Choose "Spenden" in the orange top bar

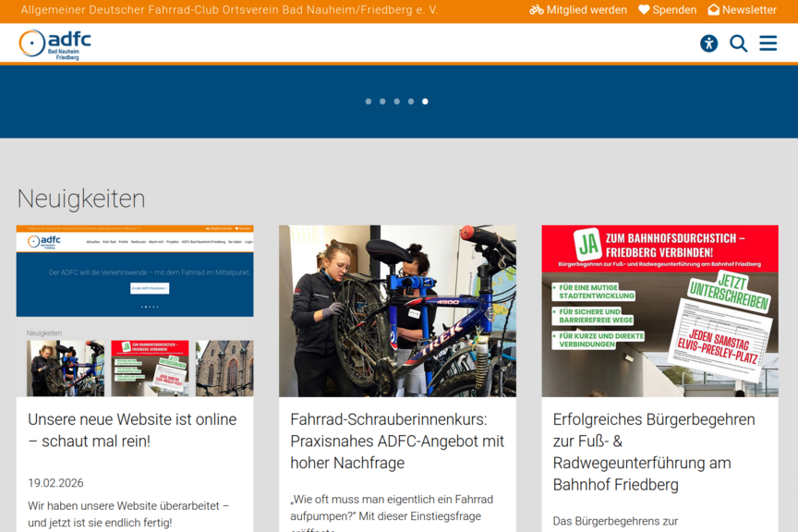tap(674, 10)
